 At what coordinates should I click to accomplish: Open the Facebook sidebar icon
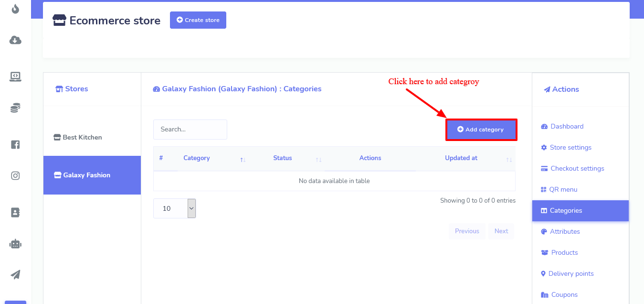[15, 144]
